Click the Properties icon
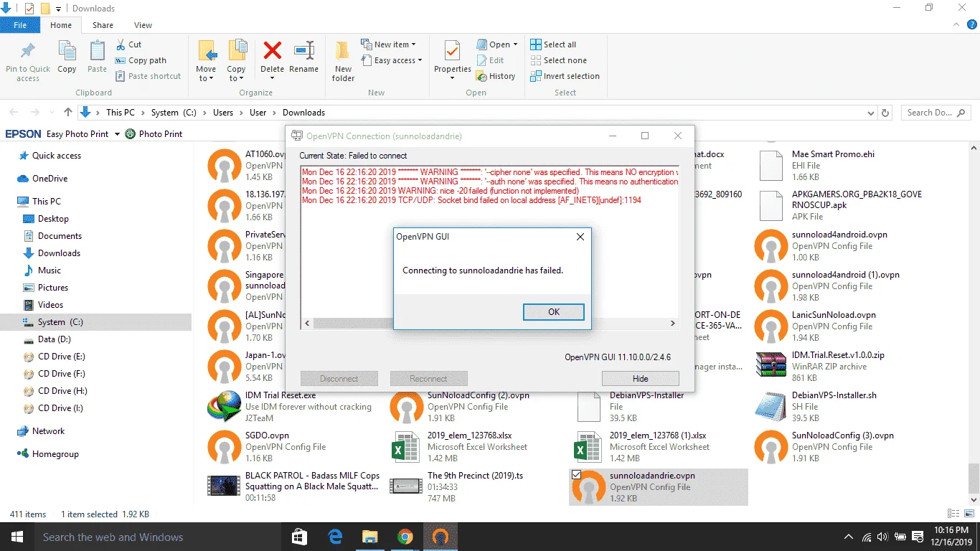 [x=452, y=52]
